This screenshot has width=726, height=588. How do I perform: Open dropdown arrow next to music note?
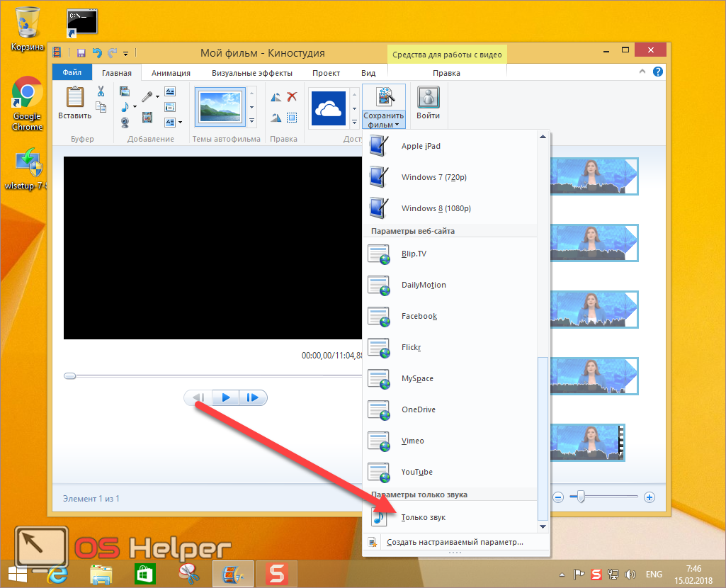tap(135, 107)
